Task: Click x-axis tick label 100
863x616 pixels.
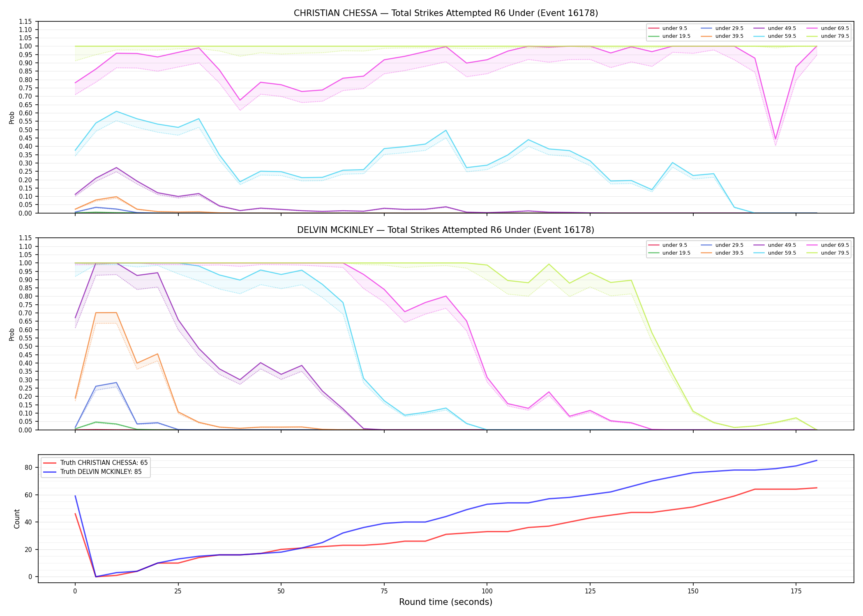Action: [487, 591]
